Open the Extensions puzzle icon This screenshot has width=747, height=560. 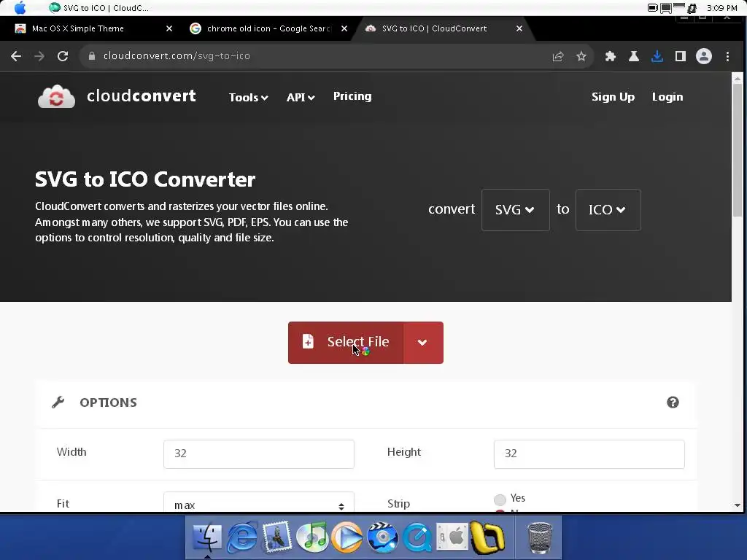[611, 56]
